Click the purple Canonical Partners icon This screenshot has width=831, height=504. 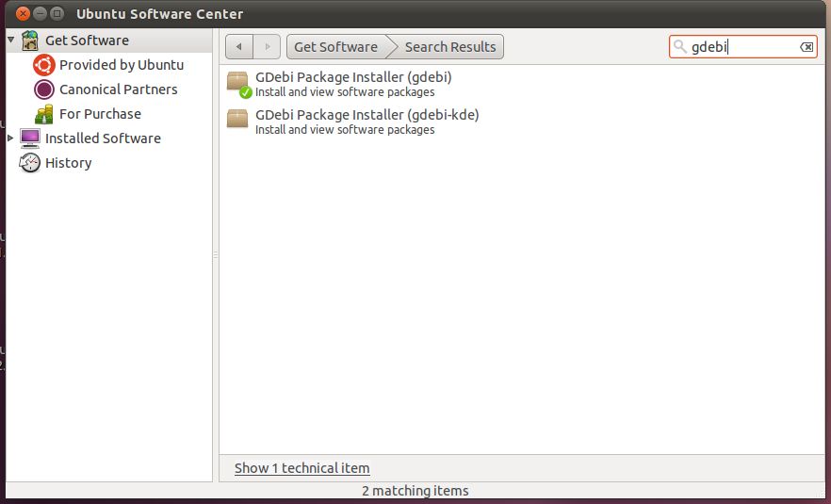point(44,89)
